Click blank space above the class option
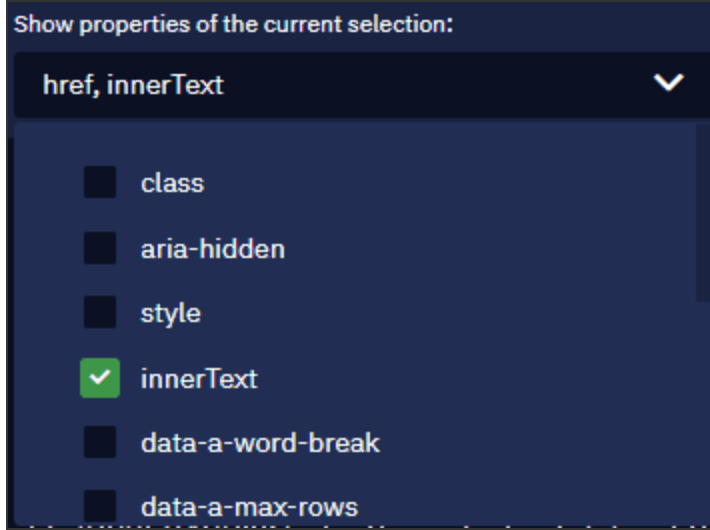This screenshot has width=710, height=530. pyautogui.click(x=353, y=143)
